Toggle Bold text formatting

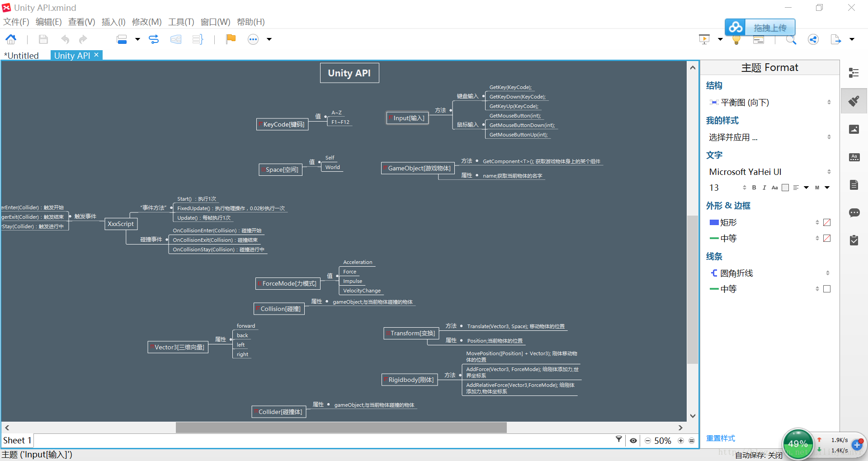(754, 188)
